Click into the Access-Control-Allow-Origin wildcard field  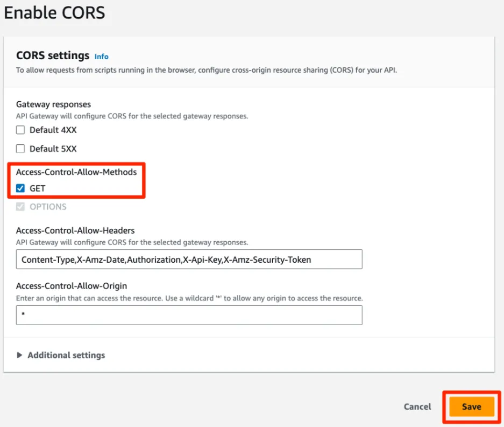pyautogui.click(x=189, y=315)
